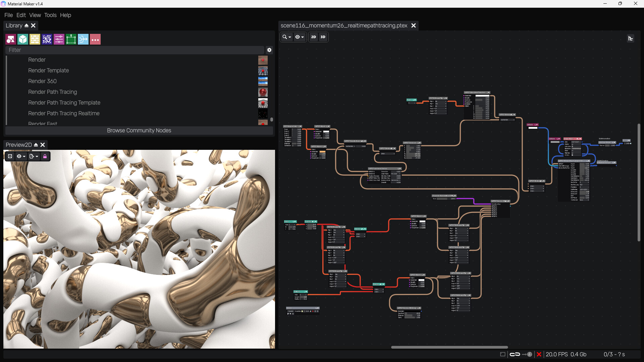This screenshot has height=362, width=644.
Task: Select the brick pattern node category
Action: click(35, 39)
